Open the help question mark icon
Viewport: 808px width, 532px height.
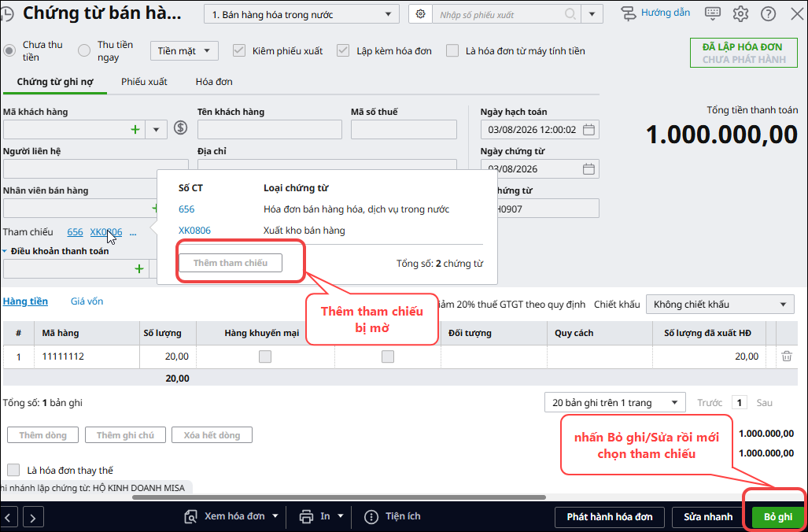coord(769,14)
